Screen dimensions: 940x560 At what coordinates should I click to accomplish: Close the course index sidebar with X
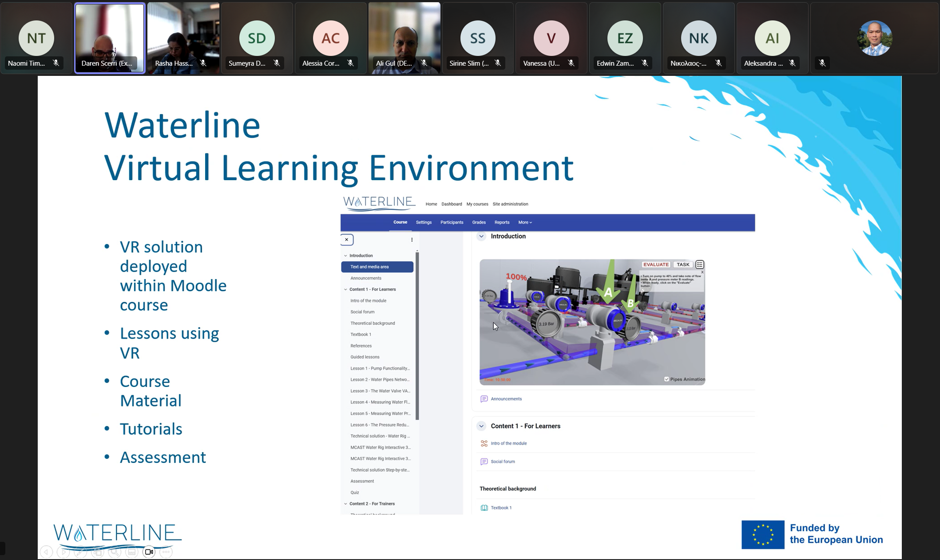347,240
